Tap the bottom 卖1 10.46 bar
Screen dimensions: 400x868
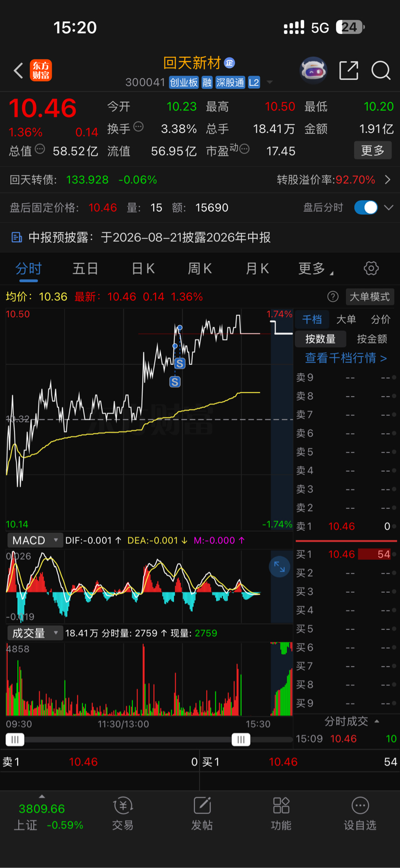click(99, 762)
